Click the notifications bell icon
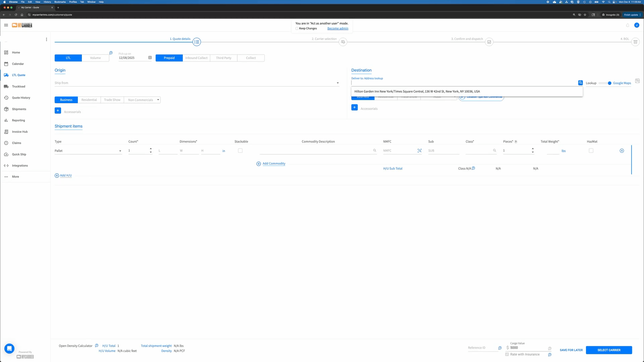 pos(628,25)
